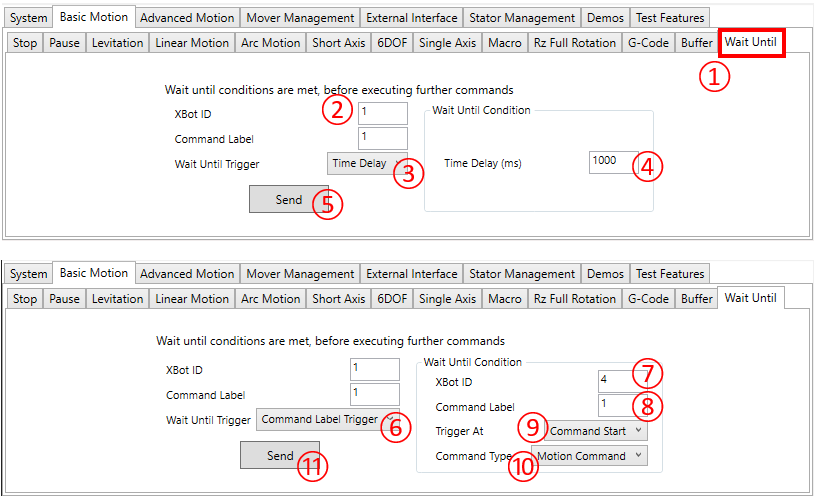The width and height of the screenshot is (814, 496).
Task: Open the Rz Full Rotation tab in upper panel
Action: point(574,43)
